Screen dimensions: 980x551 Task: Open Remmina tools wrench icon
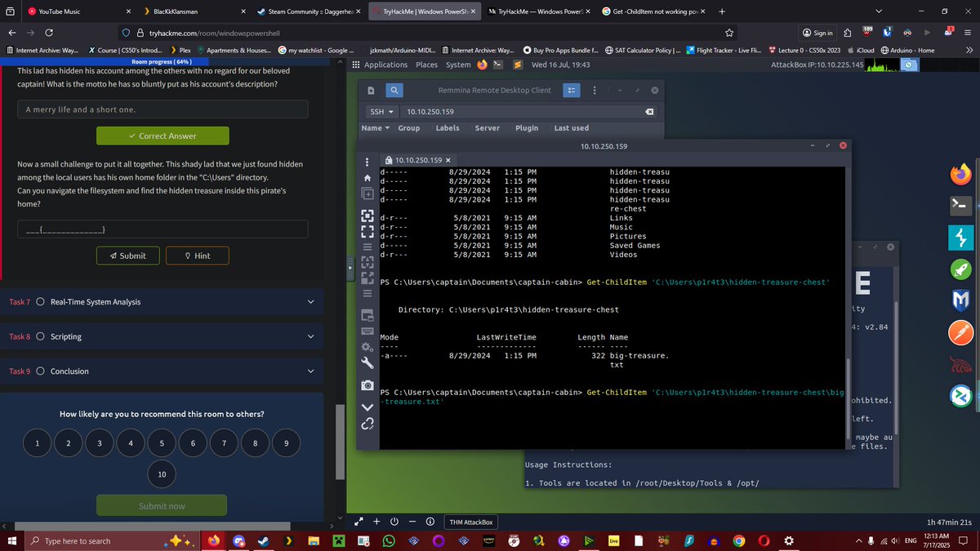coord(367,364)
